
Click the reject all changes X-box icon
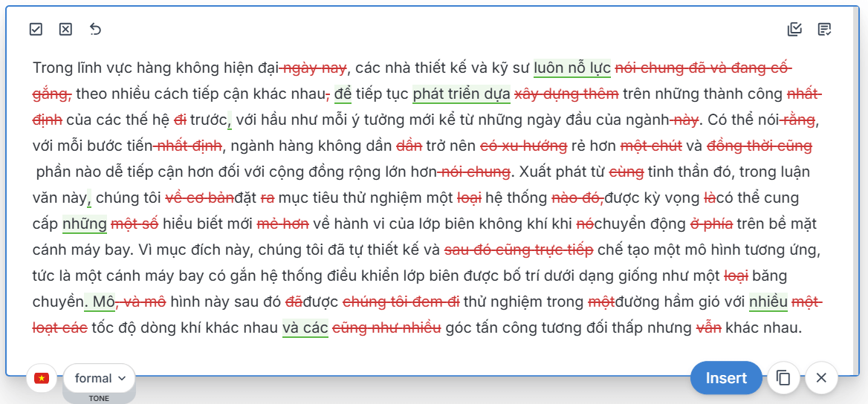click(x=65, y=29)
